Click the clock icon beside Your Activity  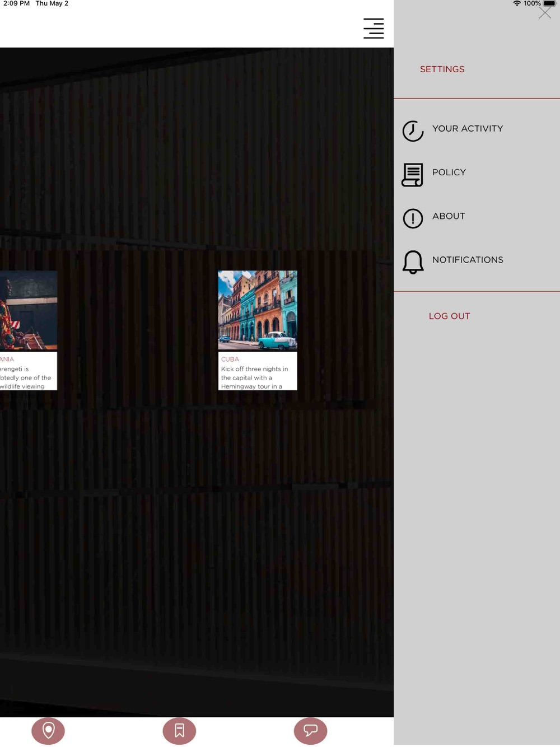pos(413,131)
